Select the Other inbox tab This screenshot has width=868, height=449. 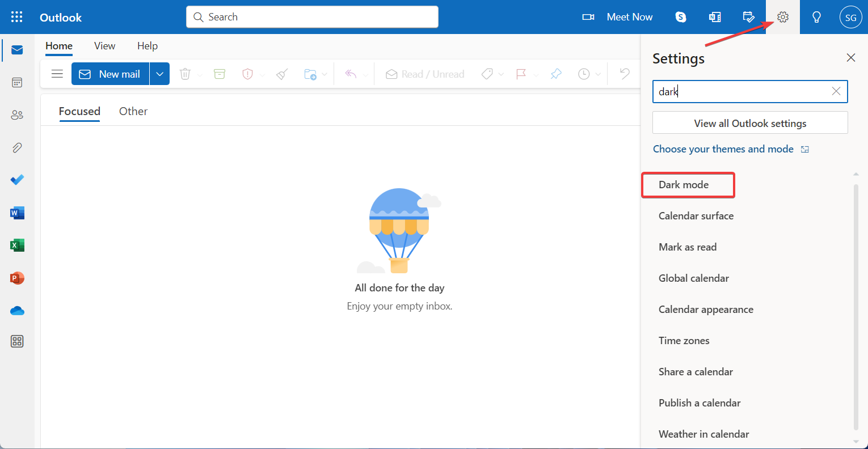tap(133, 111)
